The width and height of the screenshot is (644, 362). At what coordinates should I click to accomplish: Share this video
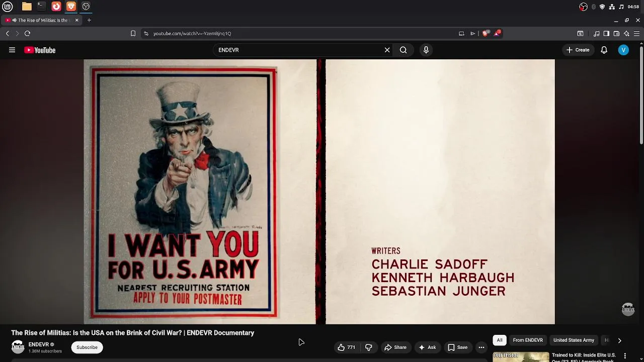[x=395, y=347]
